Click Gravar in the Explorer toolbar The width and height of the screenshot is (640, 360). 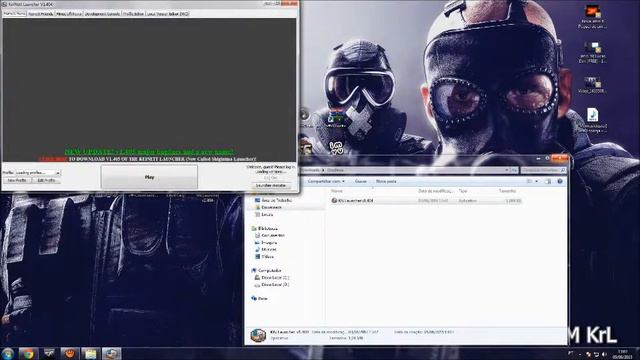360,181
